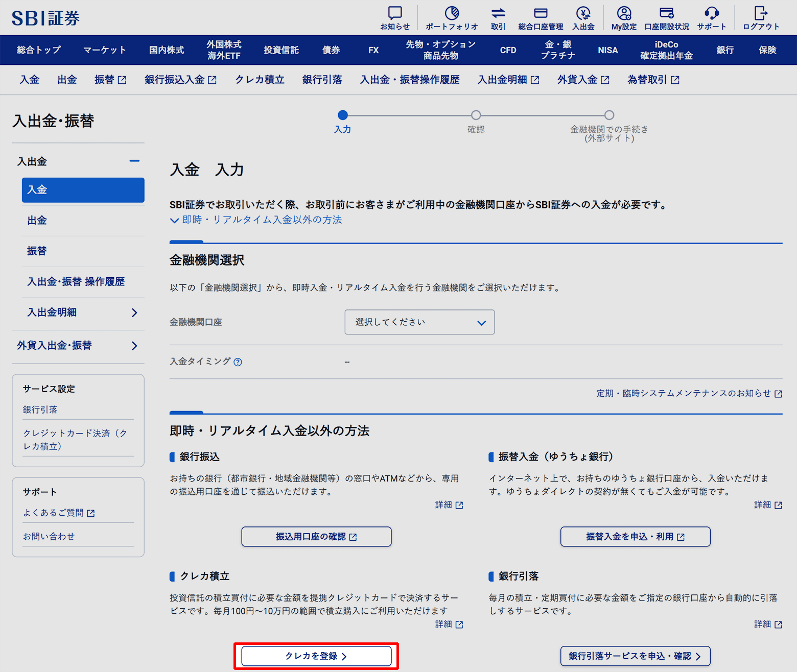Open 口座開設状況 icon
Viewport: 797px width, 672px height.
[667, 13]
